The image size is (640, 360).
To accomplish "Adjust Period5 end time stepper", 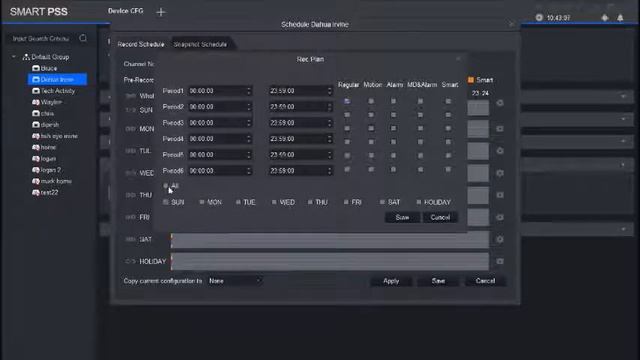I will pos(329,155).
